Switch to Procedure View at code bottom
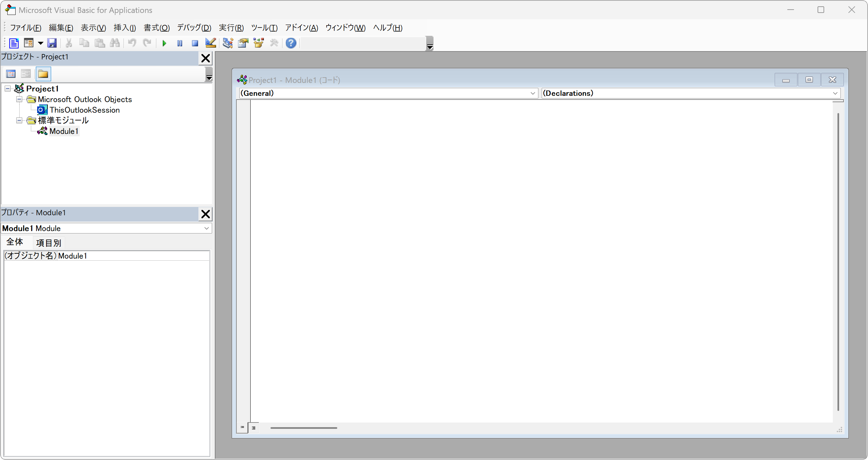The width and height of the screenshot is (868, 460). pyautogui.click(x=242, y=428)
